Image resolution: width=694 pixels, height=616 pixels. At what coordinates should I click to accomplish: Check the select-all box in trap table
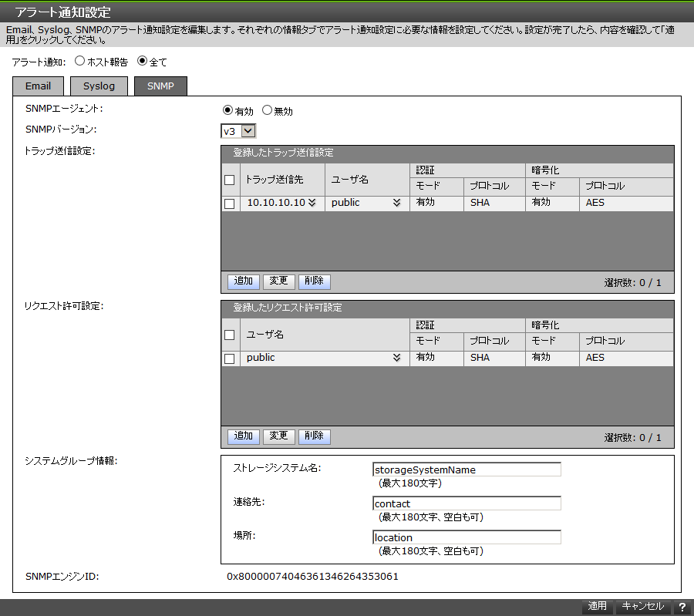(229, 180)
